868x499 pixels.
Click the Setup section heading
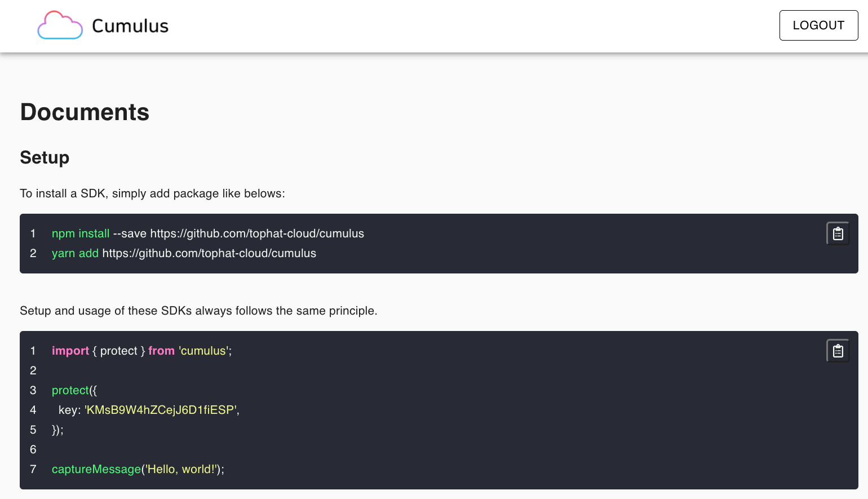45,157
